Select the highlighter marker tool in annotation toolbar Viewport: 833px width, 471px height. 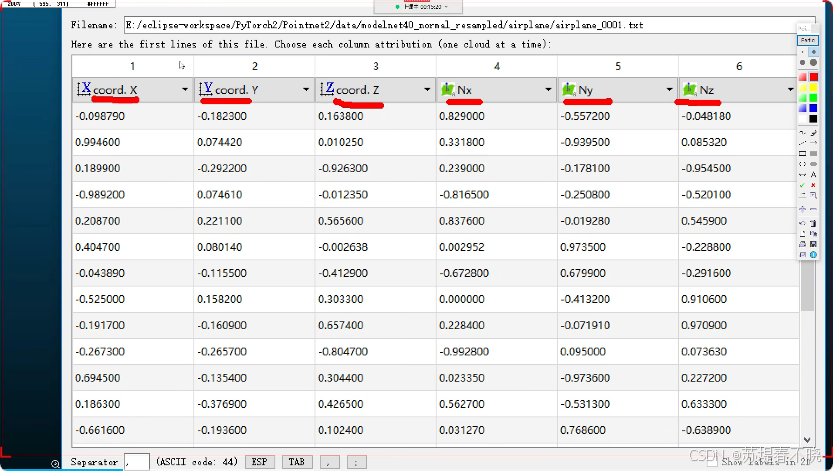(813, 133)
